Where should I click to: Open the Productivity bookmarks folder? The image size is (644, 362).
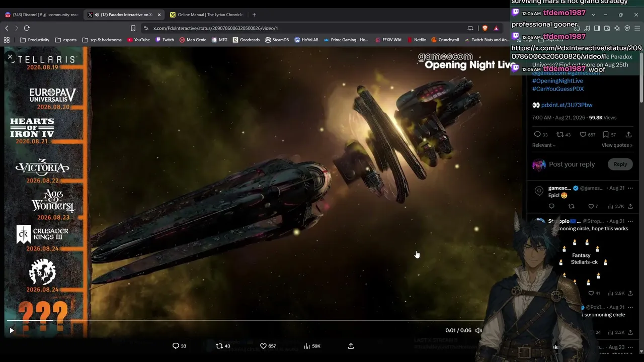click(x=34, y=40)
